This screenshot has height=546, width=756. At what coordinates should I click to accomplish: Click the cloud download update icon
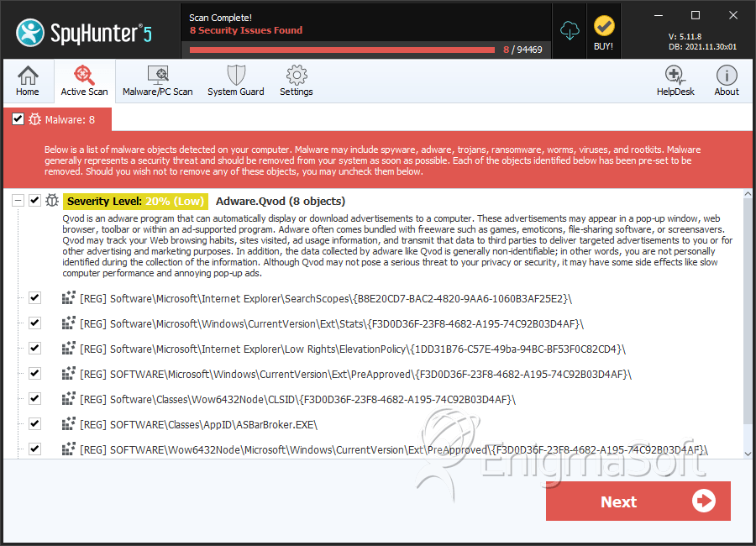[570, 30]
